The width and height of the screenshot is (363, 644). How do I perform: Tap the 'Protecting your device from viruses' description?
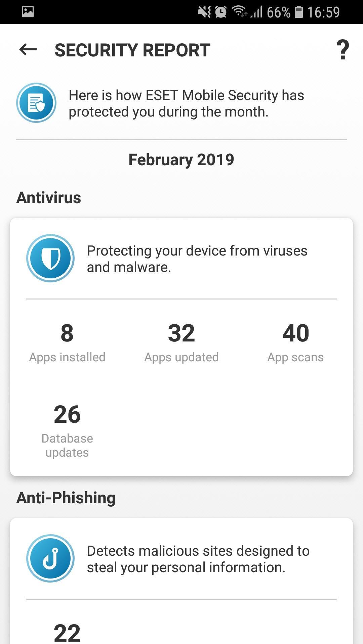tap(197, 259)
